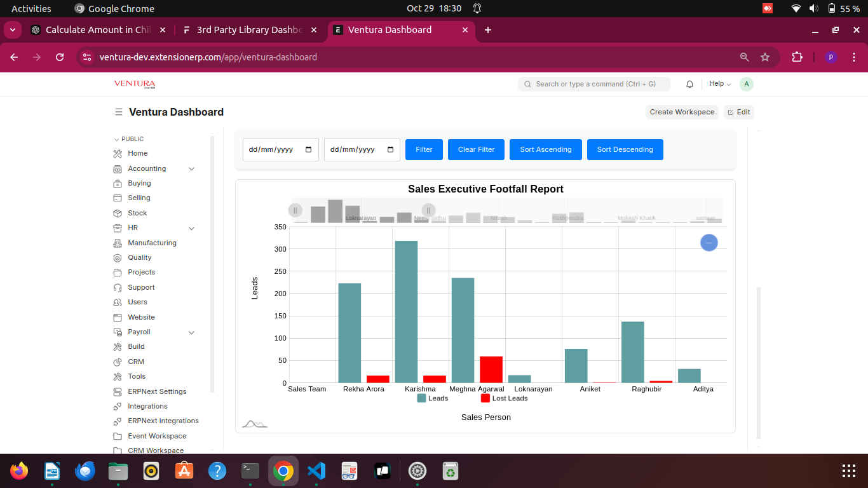Expand the Payroll sidebar chevron
Screen dimensions: 868x488
pyautogui.click(x=191, y=332)
